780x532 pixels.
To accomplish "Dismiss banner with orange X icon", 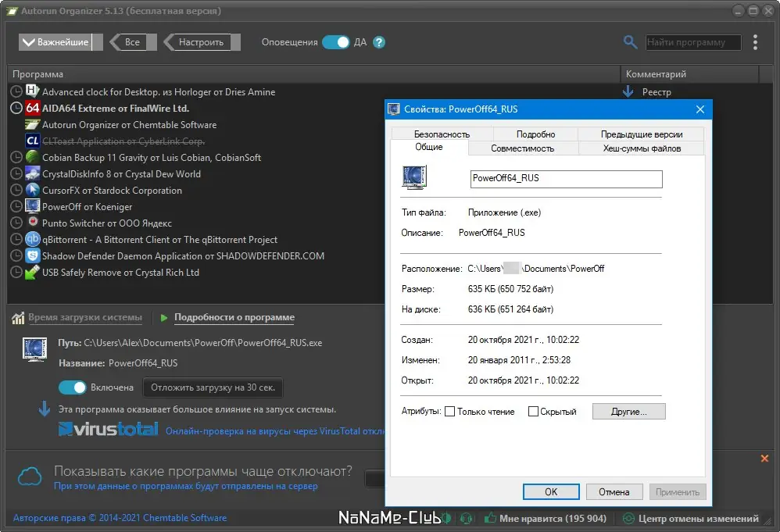I will pos(764,459).
